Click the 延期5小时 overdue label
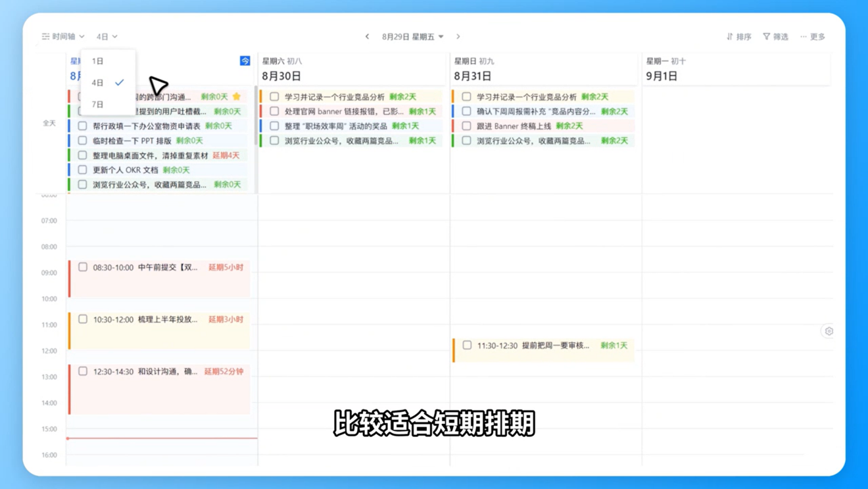The width and height of the screenshot is (868, 489). pos(226,267)
